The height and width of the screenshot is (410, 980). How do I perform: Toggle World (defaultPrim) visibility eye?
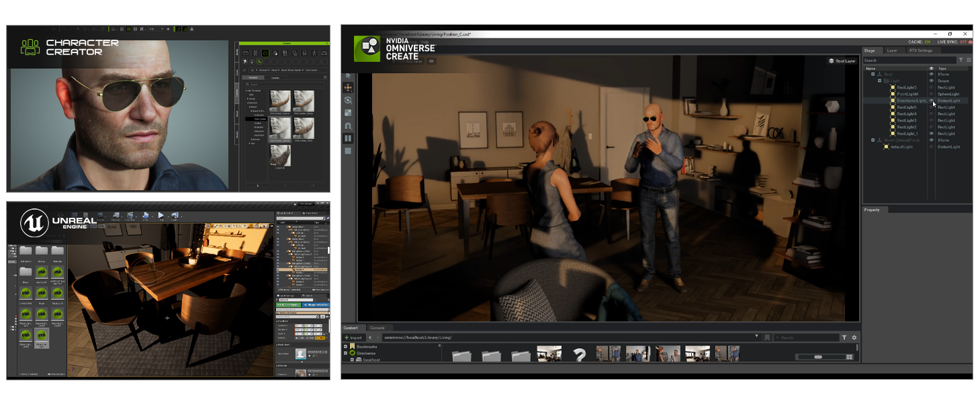(931, 140)
